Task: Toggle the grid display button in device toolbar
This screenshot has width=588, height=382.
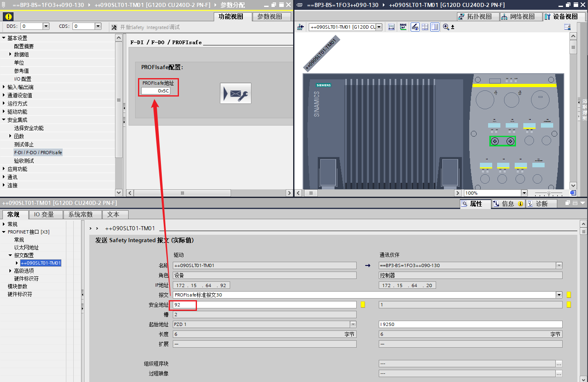Action: click(425, 27)
